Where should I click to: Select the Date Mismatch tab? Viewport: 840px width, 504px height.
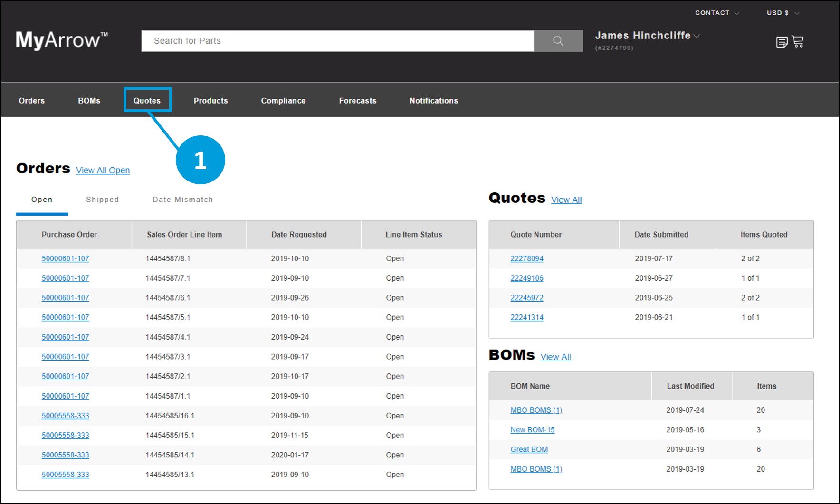point(182,200)
